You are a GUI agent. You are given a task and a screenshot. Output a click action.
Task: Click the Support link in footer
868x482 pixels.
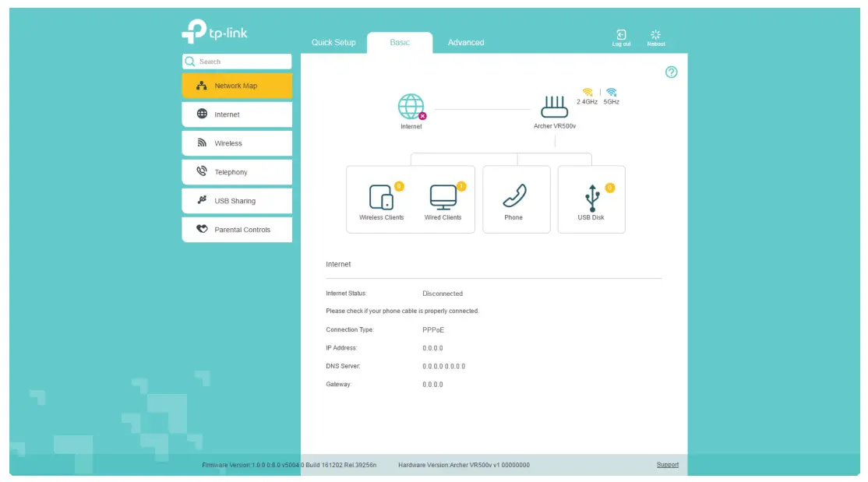pyautogui.click(x=668, y=465)
